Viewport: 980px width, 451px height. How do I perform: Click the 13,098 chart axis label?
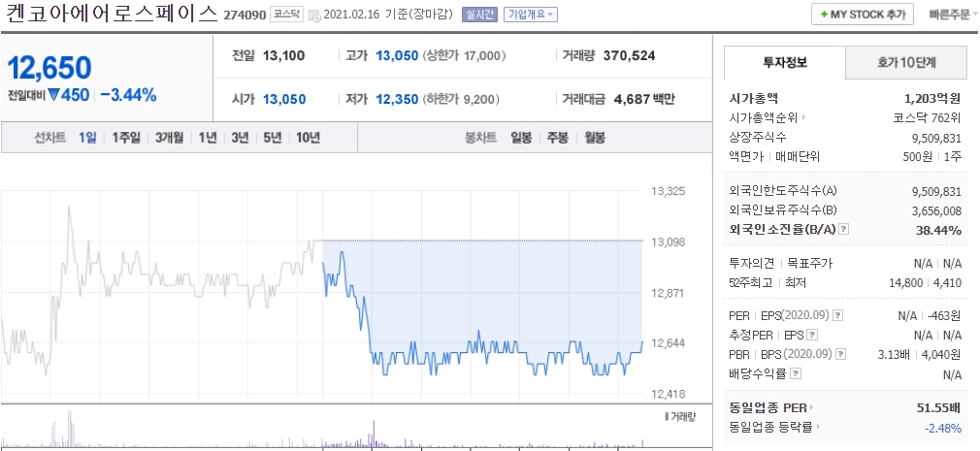coord(669,242)
